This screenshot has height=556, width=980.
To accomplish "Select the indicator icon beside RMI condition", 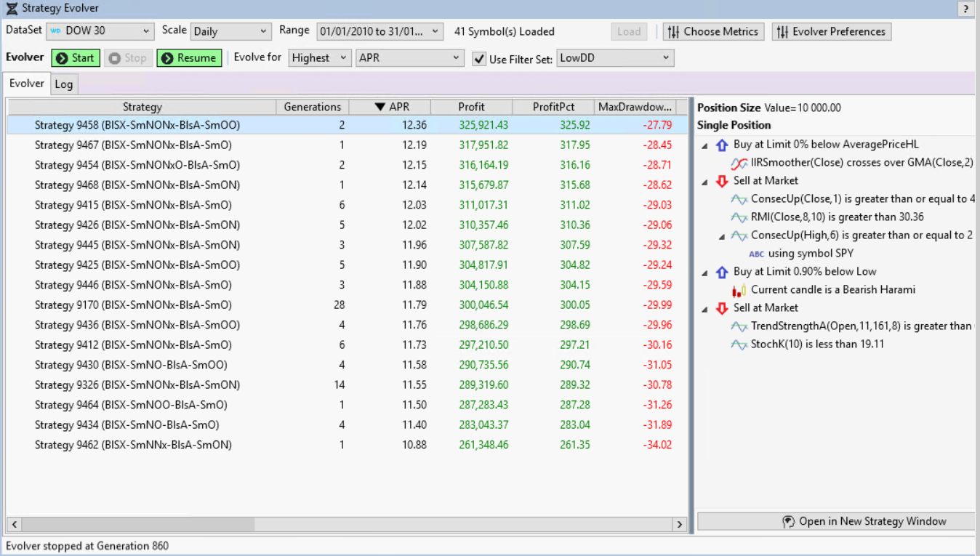I will (739, 217).
